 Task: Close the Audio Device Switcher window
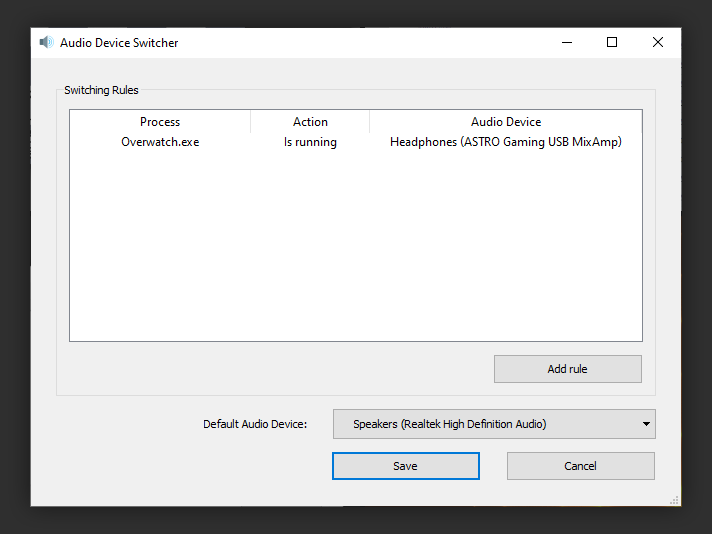coord(658,42)
